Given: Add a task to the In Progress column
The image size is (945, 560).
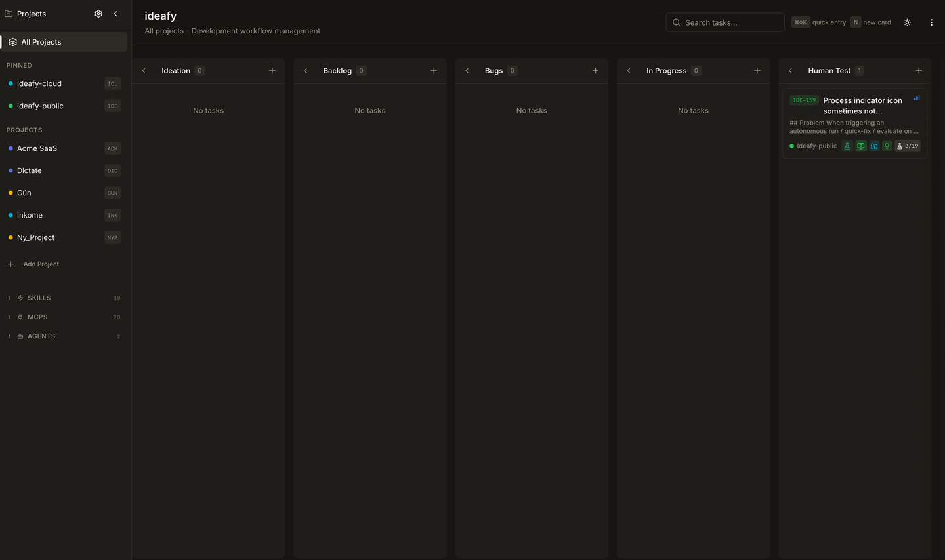Looking at the screenshot, I should pos(757,71).
